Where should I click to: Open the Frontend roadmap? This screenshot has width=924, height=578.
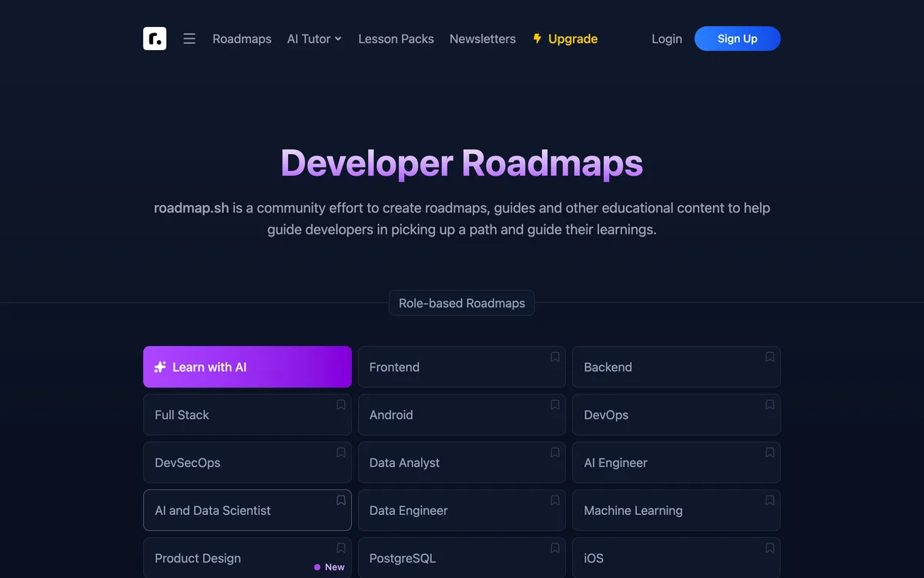(x=462, y=367)
